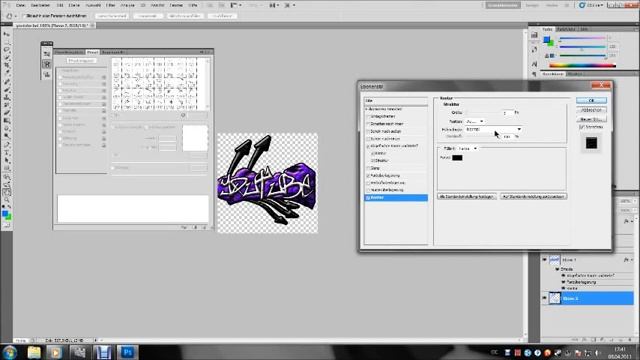Select the Type tool in the toolbox
Image resolution: width=640 pixels, height=360 pixels.
[x=7, y=151]
